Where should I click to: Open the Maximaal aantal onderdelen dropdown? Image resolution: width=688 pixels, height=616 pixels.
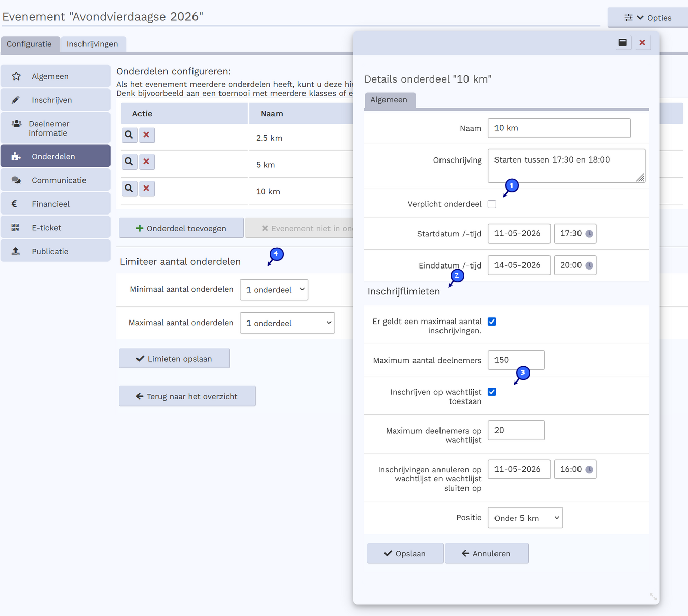tap(287, 323)
